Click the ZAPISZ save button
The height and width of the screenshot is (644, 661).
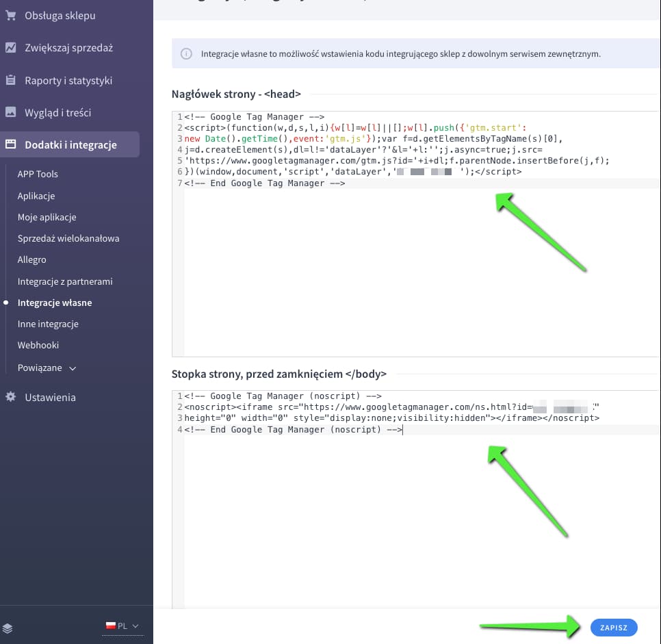point(614,628)
